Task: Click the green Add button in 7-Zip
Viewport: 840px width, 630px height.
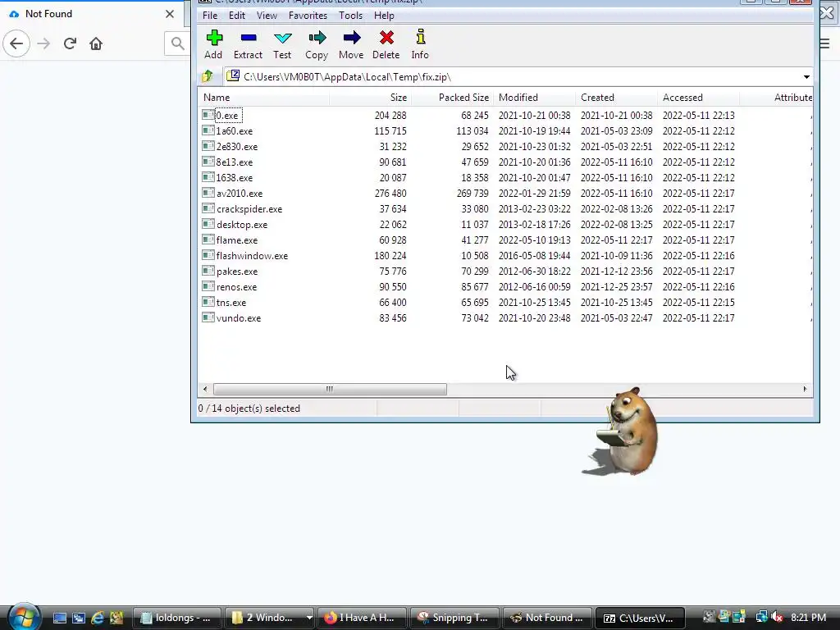Action: tap(214, 44)
